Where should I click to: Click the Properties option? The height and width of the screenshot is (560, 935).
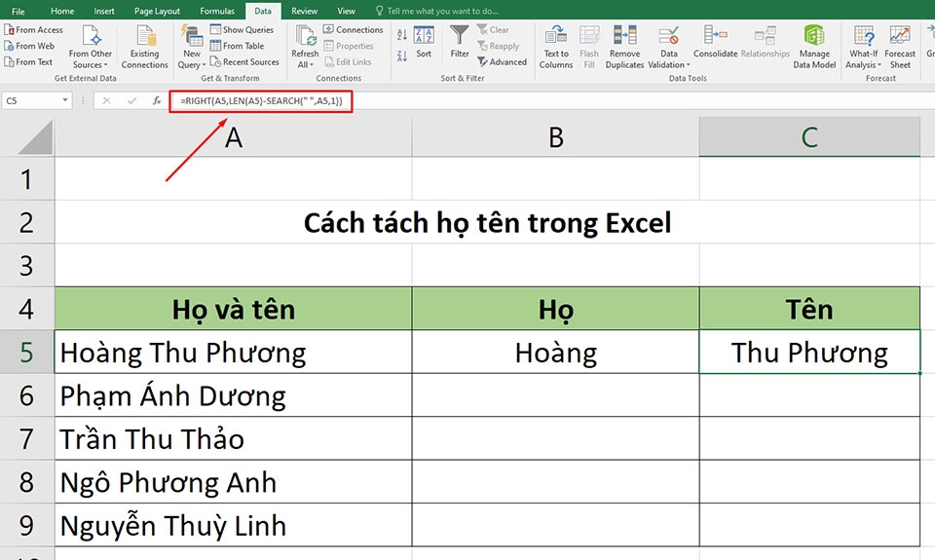pyautogui.click(x=349, y=46)
